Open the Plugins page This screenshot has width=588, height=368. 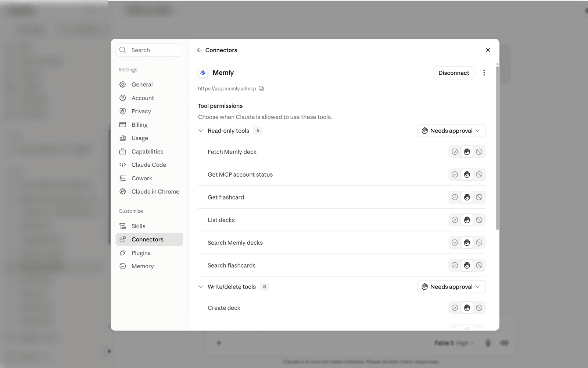click(149, 253)
